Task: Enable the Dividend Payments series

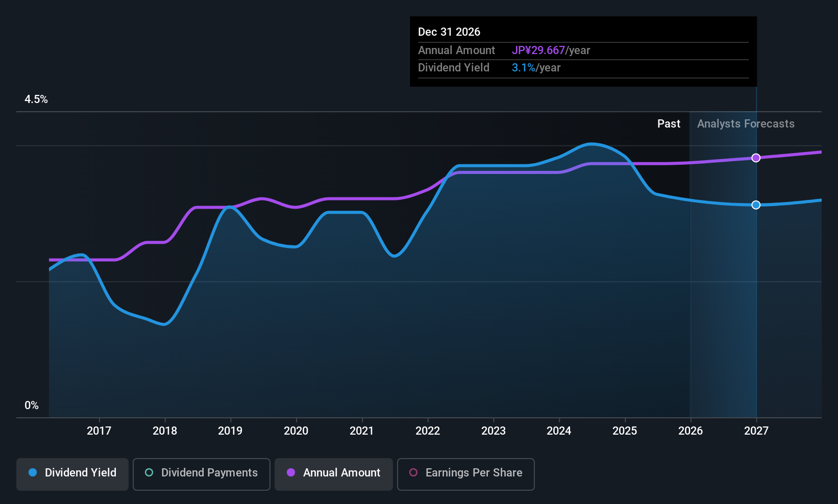Action: 202,474
